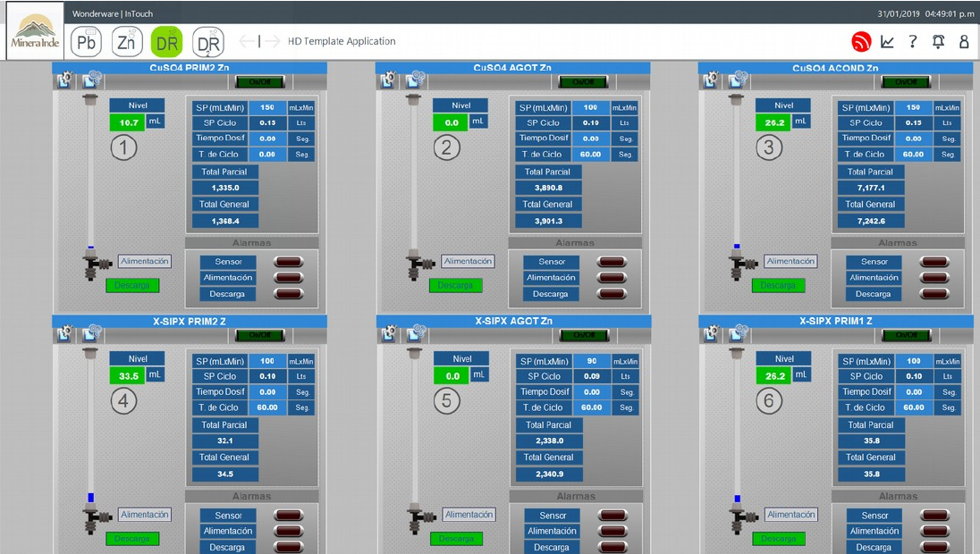980x554 pixels.
Task: Open the alarm bell notifications icon
Action: (x=938, y=42)
